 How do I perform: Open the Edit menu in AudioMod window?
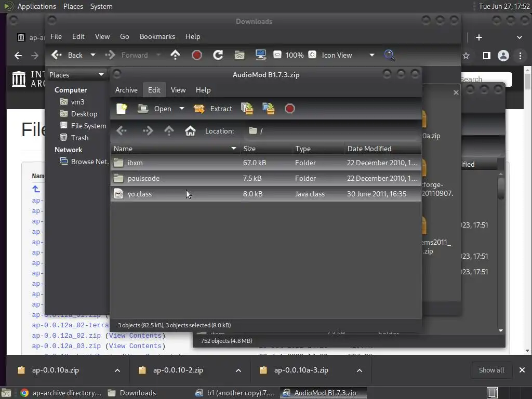154,90
